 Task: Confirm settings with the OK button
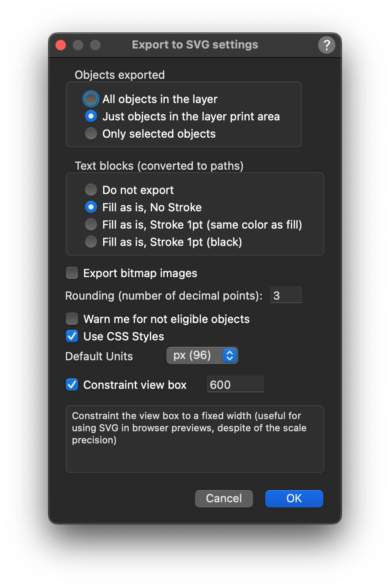[x=294, y=498]
